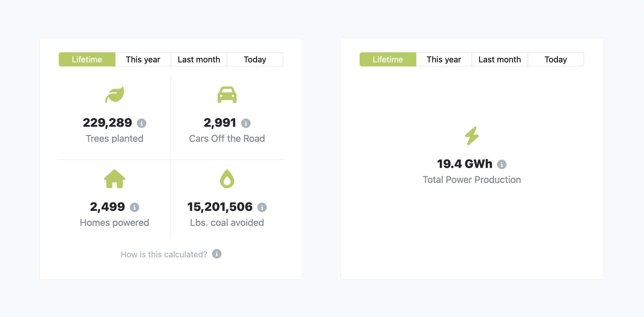The width and height of the screenshot is (644, 317).
Task: Show Today in the power production card
Action: [x=556, y=59]
